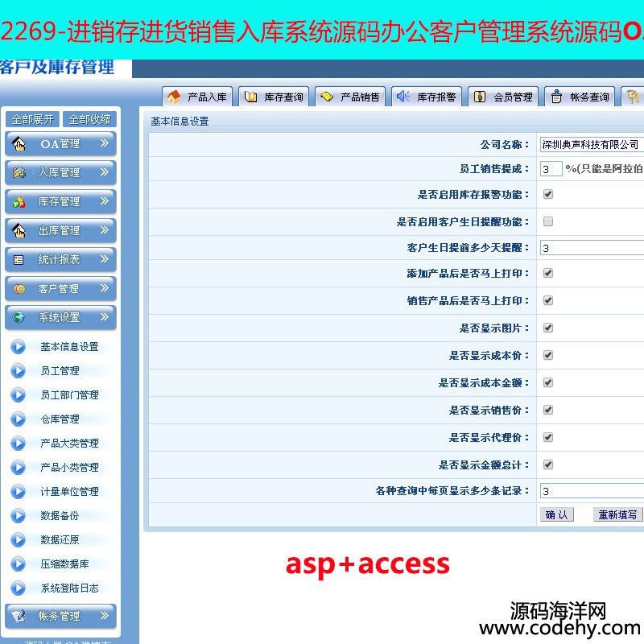Expand OA管理 with its chevron

tap(105, 143)
